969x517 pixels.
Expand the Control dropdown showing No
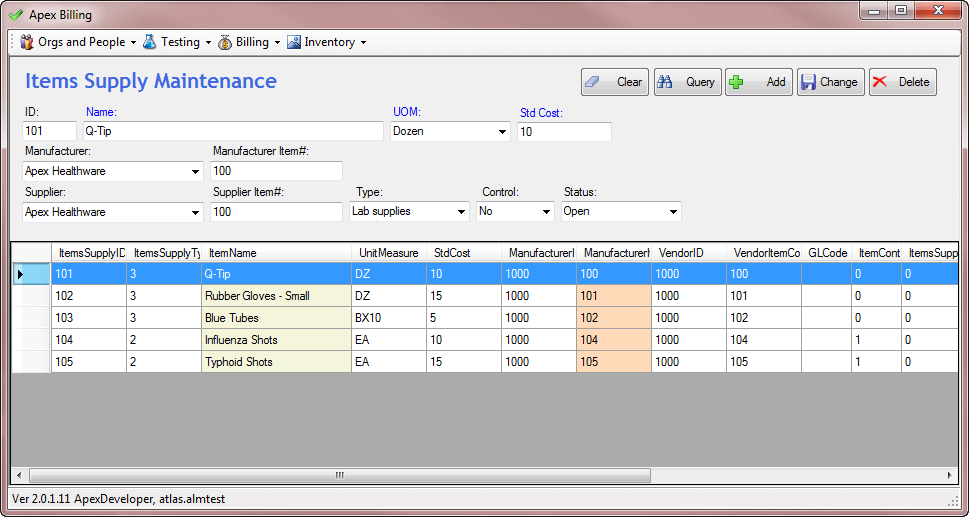546,211
